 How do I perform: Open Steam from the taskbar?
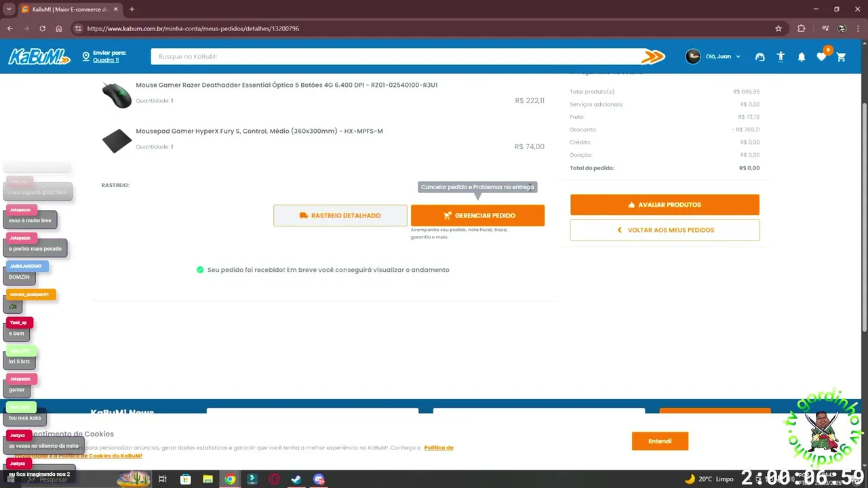coord(296,479)
